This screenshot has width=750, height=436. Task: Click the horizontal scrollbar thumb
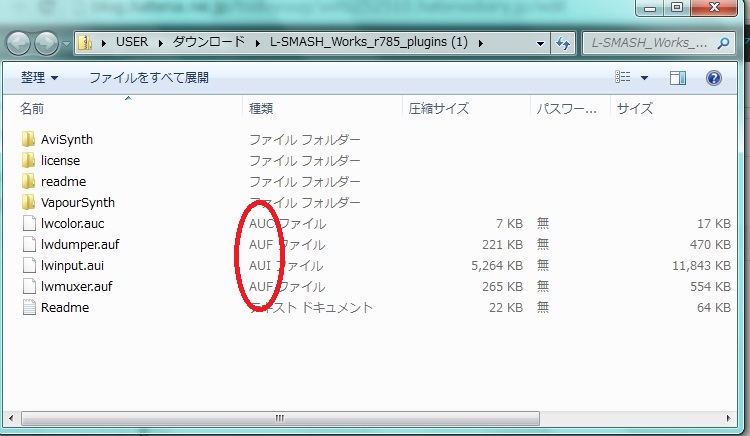(x=280, y=418)
